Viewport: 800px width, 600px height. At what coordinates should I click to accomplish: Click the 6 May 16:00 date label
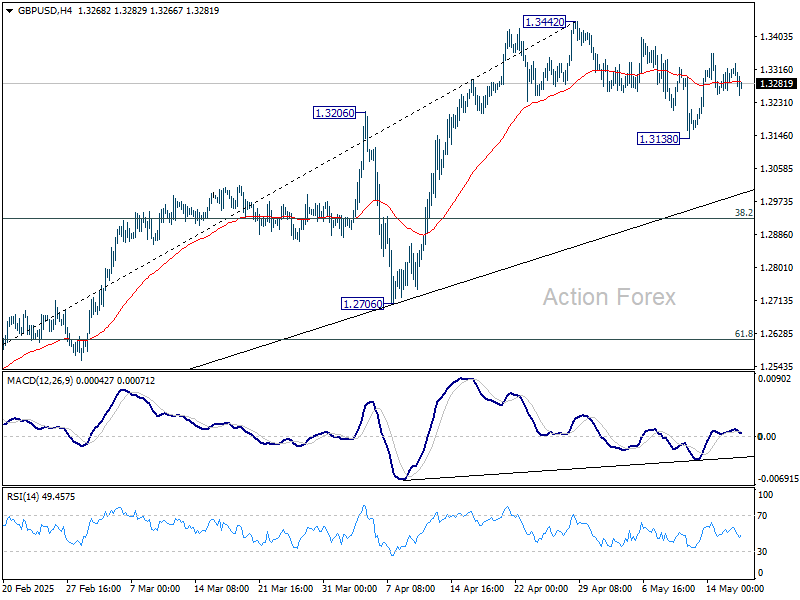(x=669, y=589)
